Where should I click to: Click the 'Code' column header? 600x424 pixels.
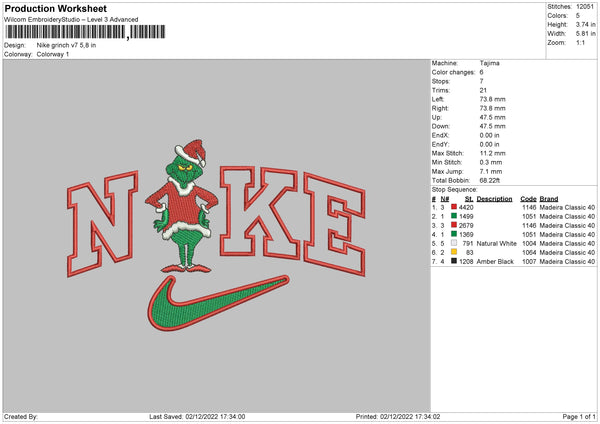528,199
